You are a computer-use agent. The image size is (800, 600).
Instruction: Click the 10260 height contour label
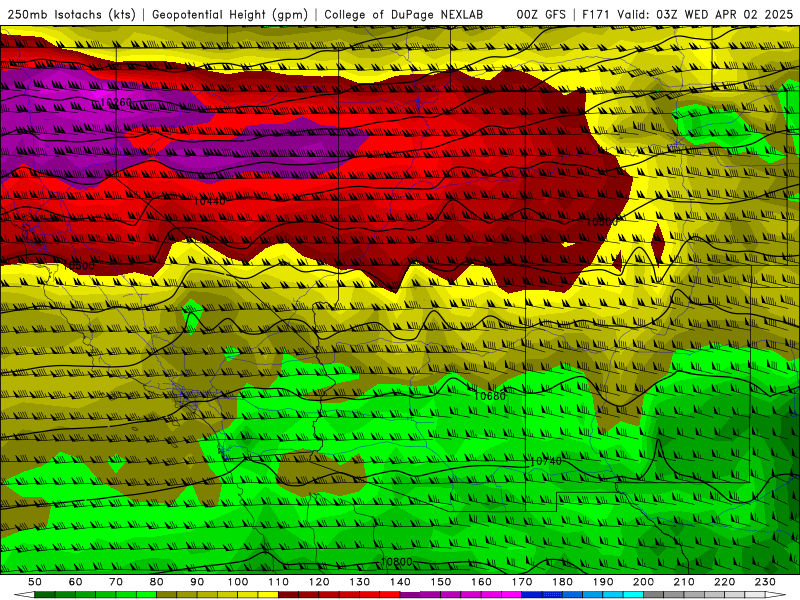[x=116, y=103]
